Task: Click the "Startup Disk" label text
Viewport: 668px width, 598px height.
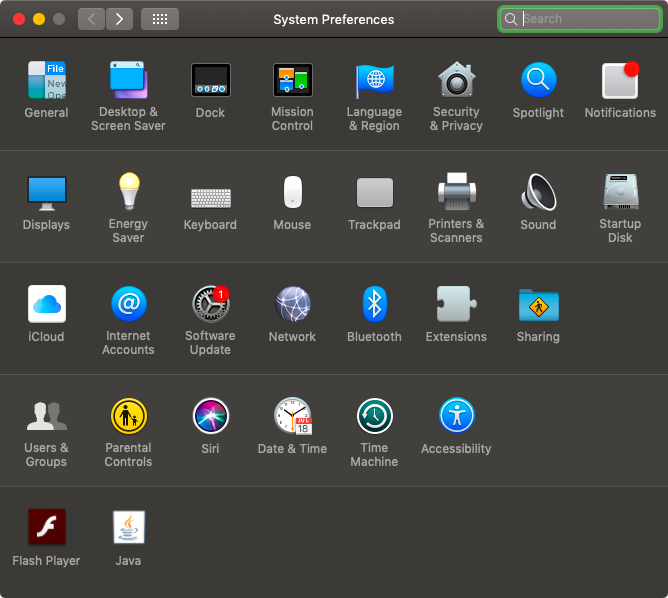Action: coord(620,231)
